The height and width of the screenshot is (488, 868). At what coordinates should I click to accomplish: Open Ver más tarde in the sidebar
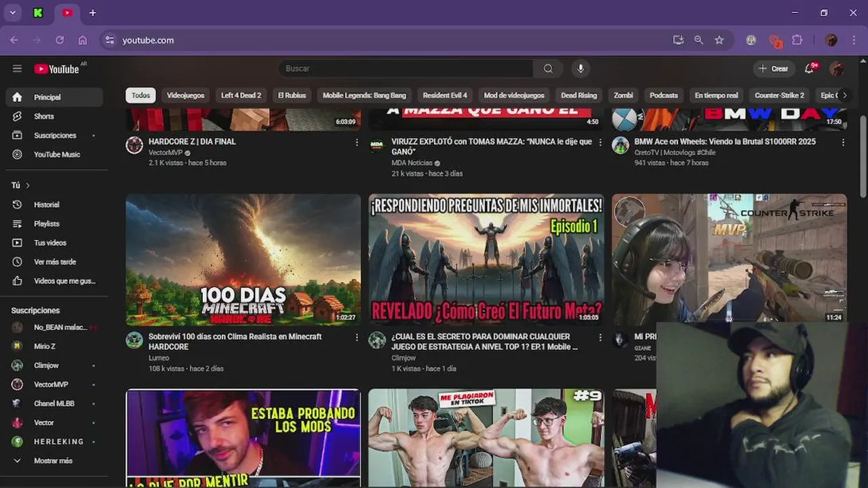(54, 261)
